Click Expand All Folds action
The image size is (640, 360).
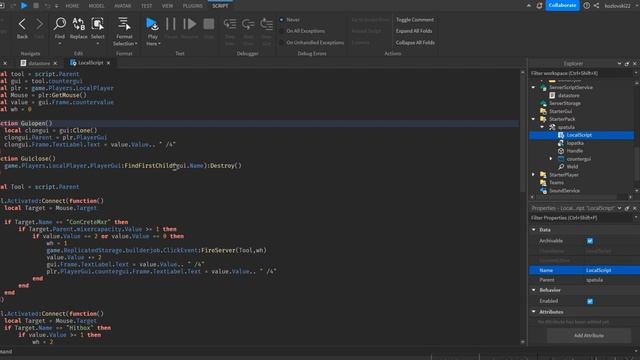[x=413, y=31]
